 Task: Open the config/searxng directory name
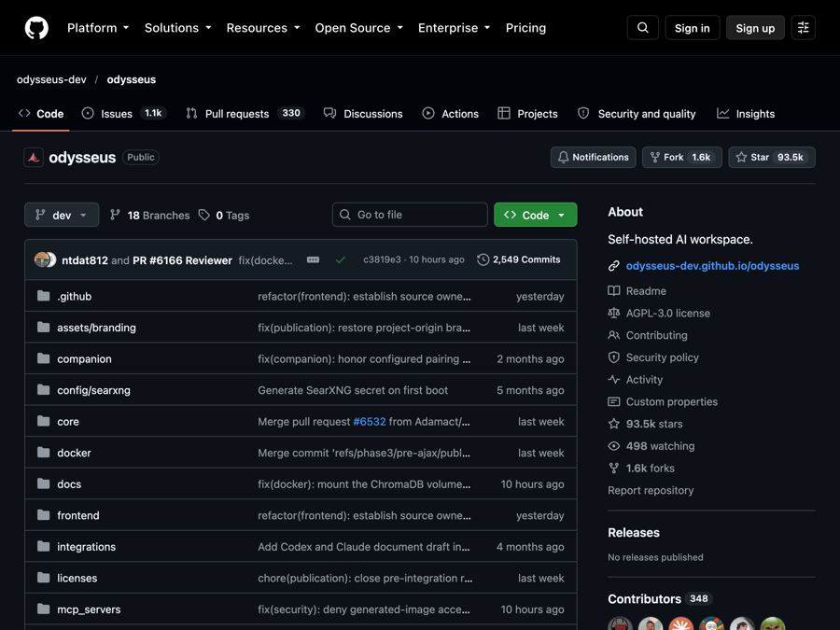click(x=93, y=390)
